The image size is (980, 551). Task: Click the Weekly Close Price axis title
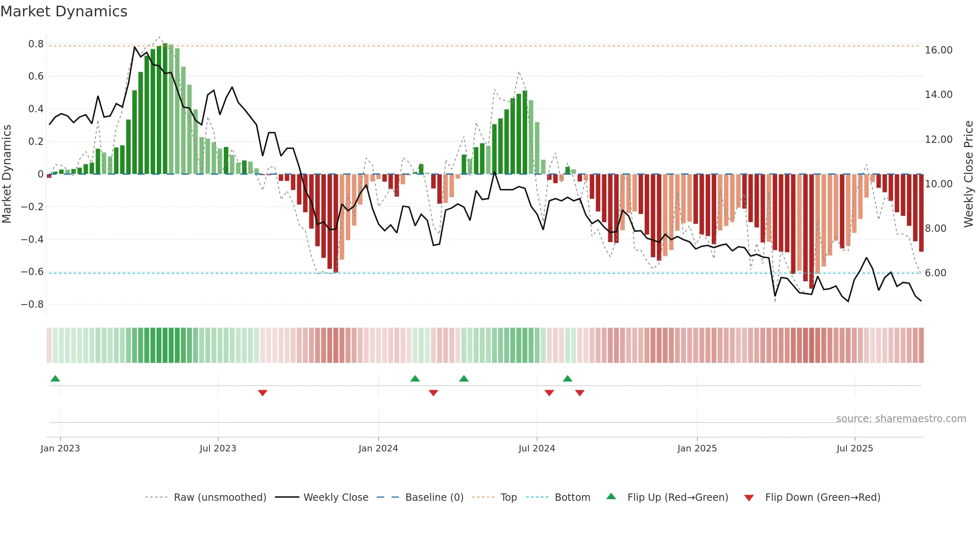969,174
